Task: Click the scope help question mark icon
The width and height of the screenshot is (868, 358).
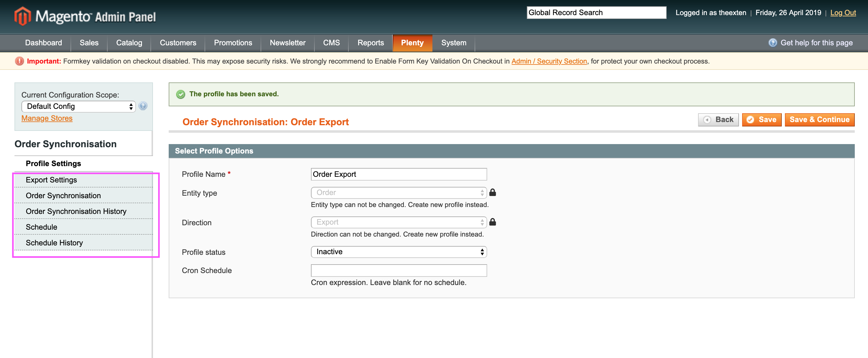Action: (x=143, y=106)
